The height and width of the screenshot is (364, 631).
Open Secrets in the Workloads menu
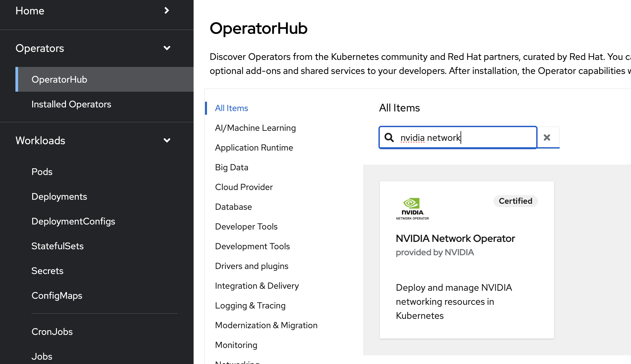click(x=47, y=271)
